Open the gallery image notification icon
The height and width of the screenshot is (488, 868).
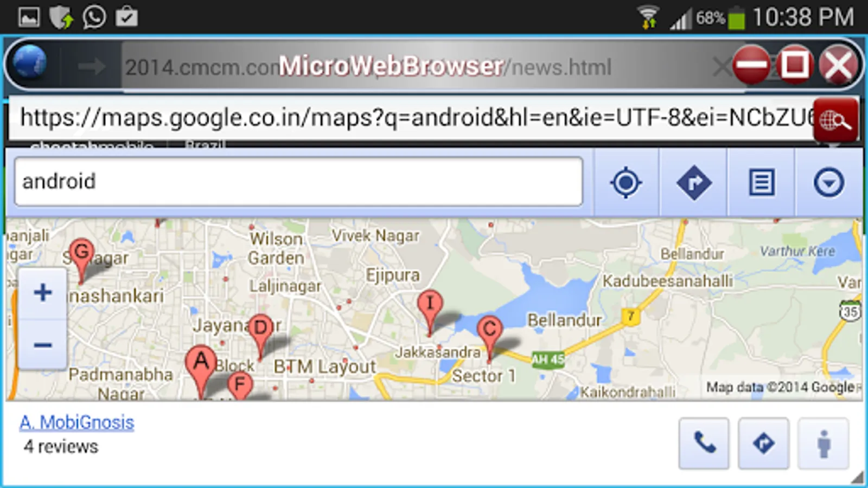click(29, 17)
